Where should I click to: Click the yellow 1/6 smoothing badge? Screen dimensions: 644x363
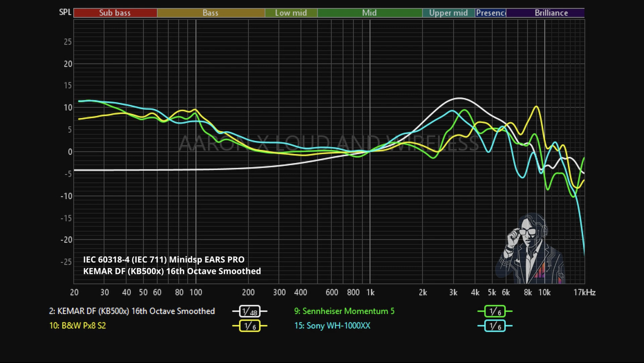pyautogui.click(x=250, y=326)
